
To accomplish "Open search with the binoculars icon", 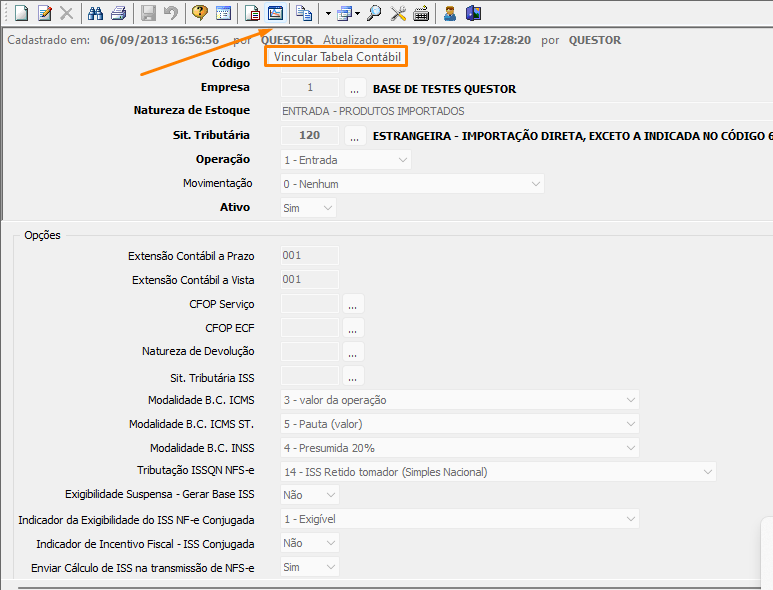I will tap(95, 13).
